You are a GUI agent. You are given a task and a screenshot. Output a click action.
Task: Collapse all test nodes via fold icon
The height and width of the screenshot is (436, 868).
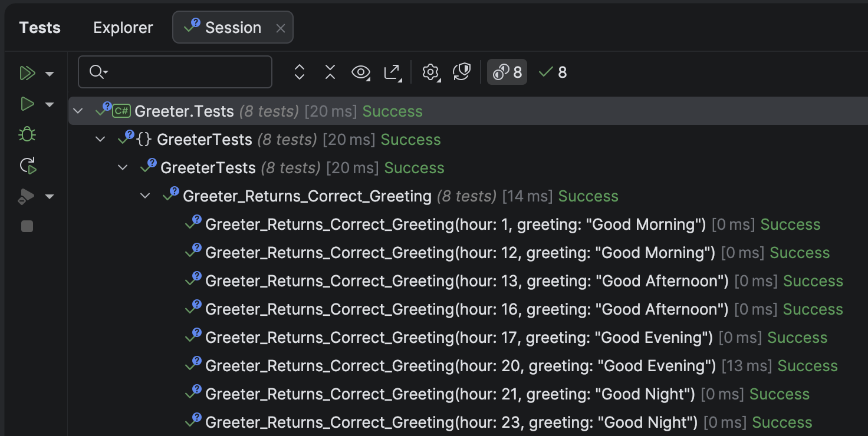click(329, 72)
